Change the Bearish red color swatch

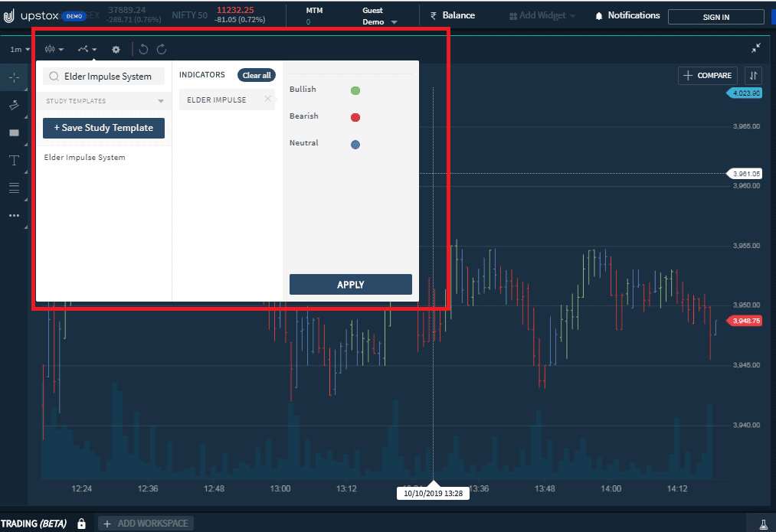355,117
